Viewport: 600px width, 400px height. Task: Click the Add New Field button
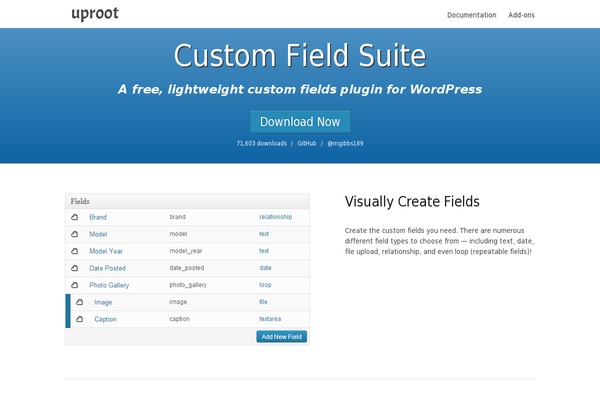coord(282,336)
